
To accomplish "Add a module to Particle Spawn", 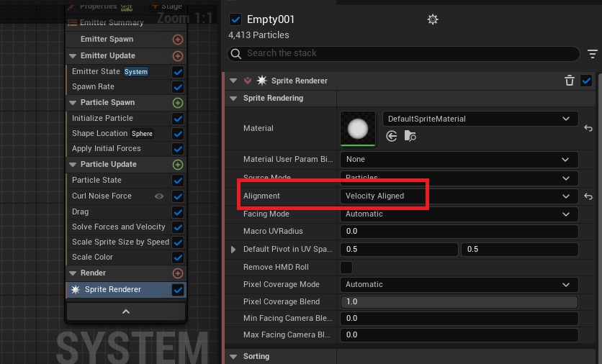I will pos(177,103).
